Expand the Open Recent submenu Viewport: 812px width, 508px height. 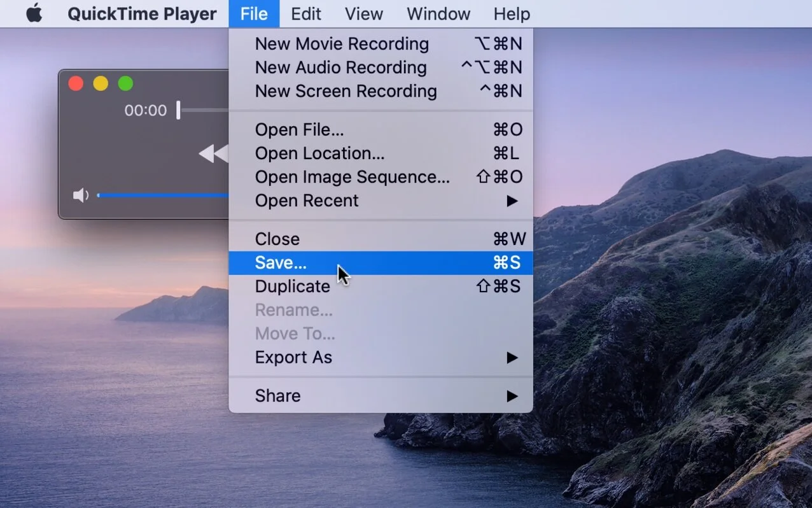click(381, 201)
